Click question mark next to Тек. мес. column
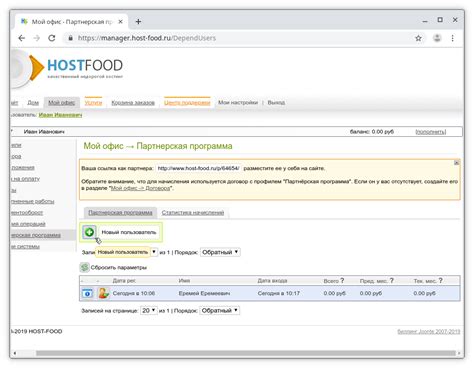Screen dimensions: 474x368 (x=441, y=281)
